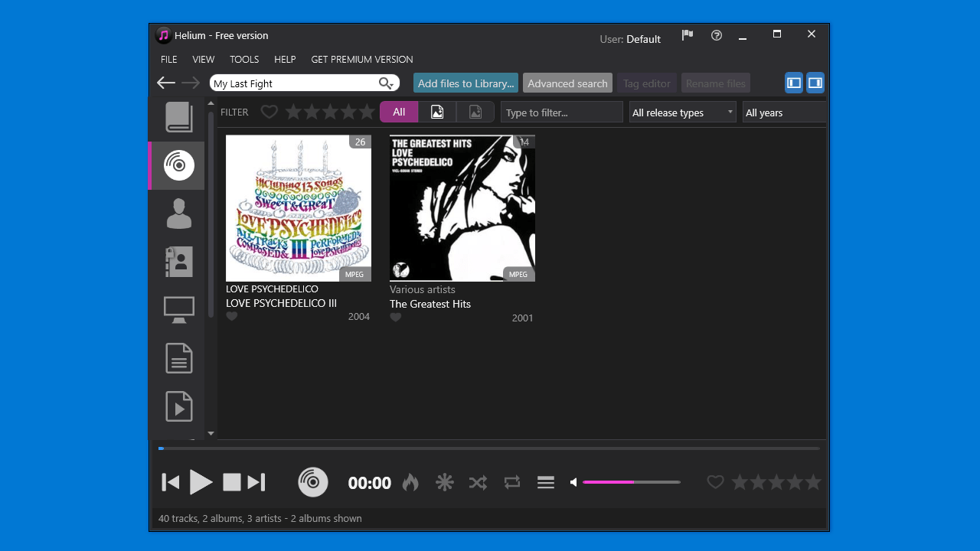The image size is (980, 551).
Task: Open the playlist file sidebar icon
Action: point(178,406)
